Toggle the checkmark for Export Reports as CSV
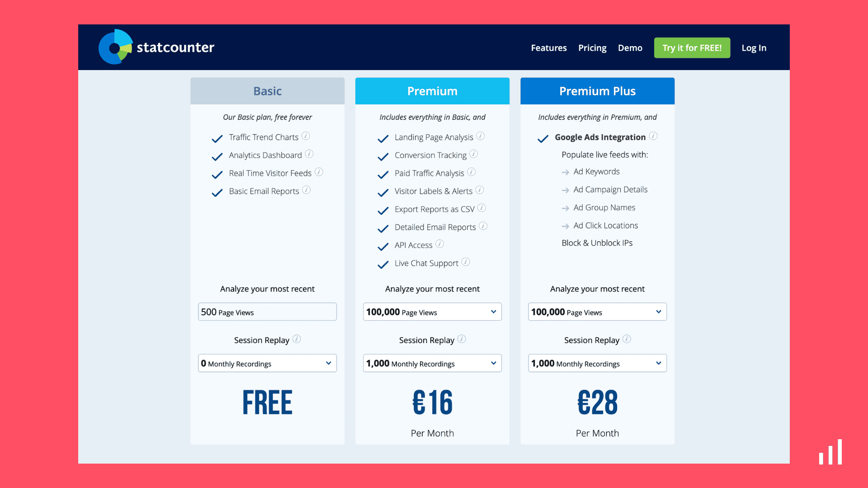Image resolution: width=868 pixels, height=488 pixels. (x=382, y=210)
